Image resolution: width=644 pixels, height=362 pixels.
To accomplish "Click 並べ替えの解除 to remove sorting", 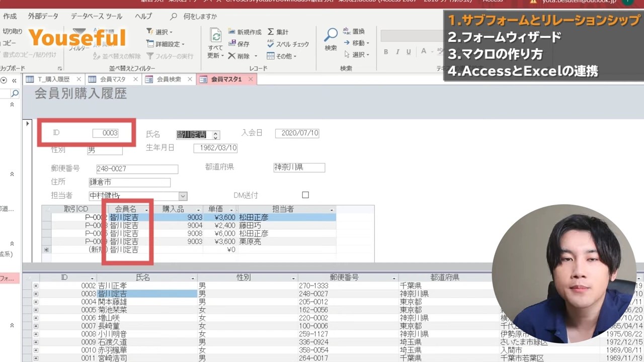I will point(117,56).
